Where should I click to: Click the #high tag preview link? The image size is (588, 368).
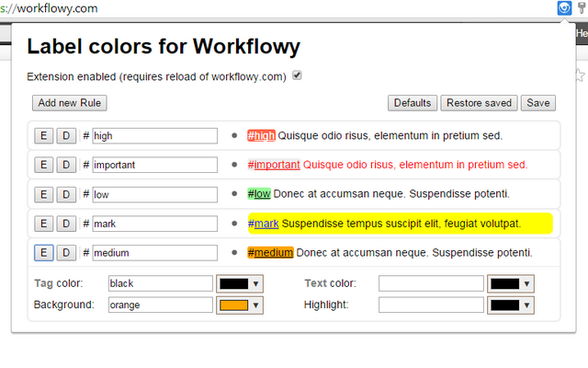point(261,135)
